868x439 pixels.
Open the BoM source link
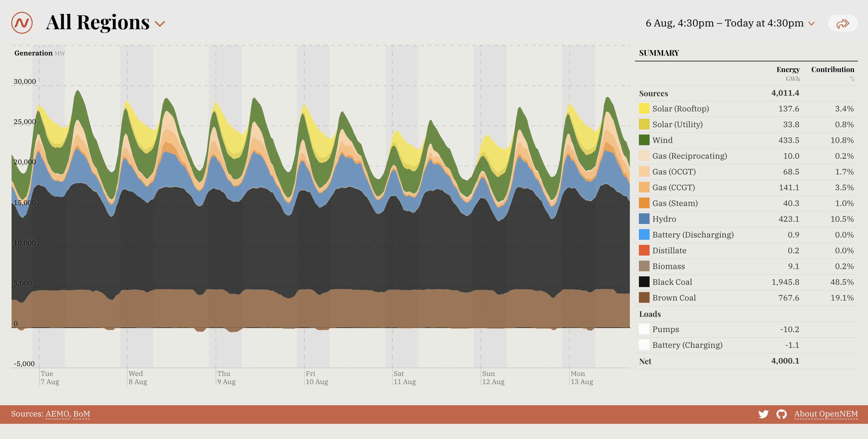[82, 414]
